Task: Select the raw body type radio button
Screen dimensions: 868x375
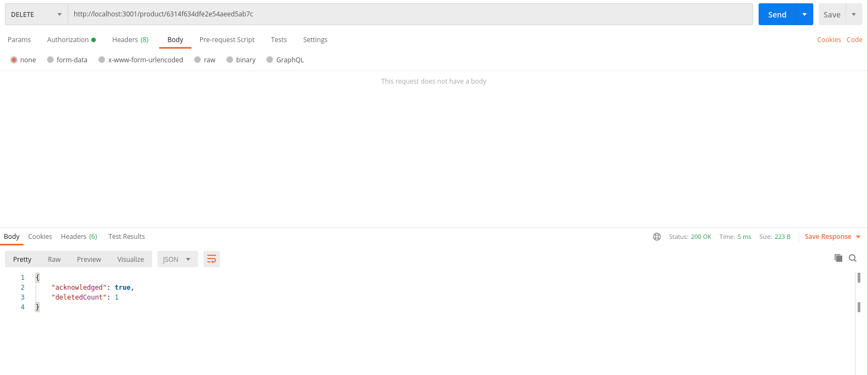Action: (x=197, y=60)
